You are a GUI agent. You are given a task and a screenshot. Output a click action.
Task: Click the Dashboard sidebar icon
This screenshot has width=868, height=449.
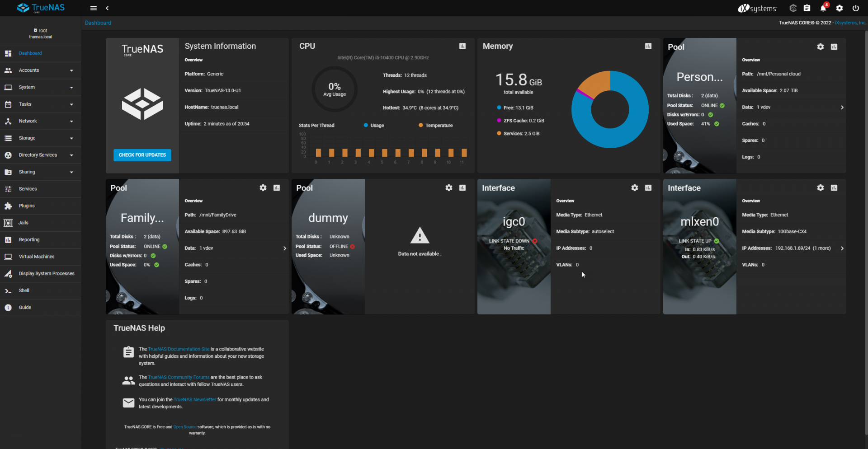click(x=8, y=53)
